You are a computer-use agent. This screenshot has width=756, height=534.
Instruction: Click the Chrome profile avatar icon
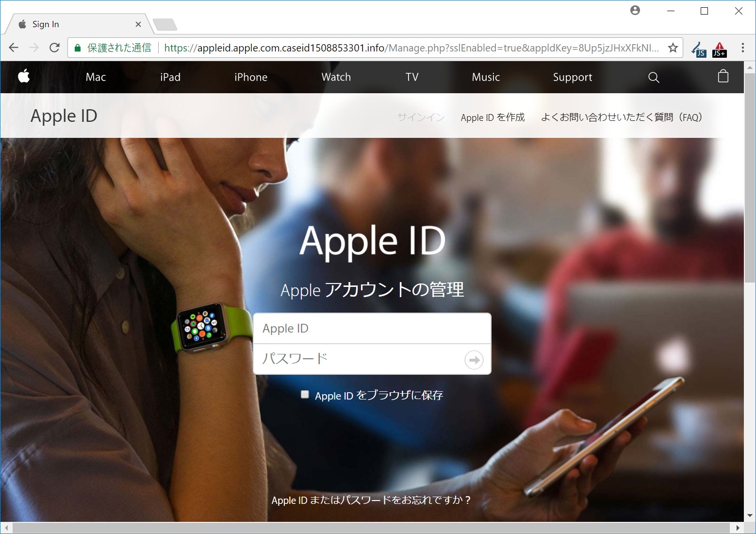tap(635, 10)
